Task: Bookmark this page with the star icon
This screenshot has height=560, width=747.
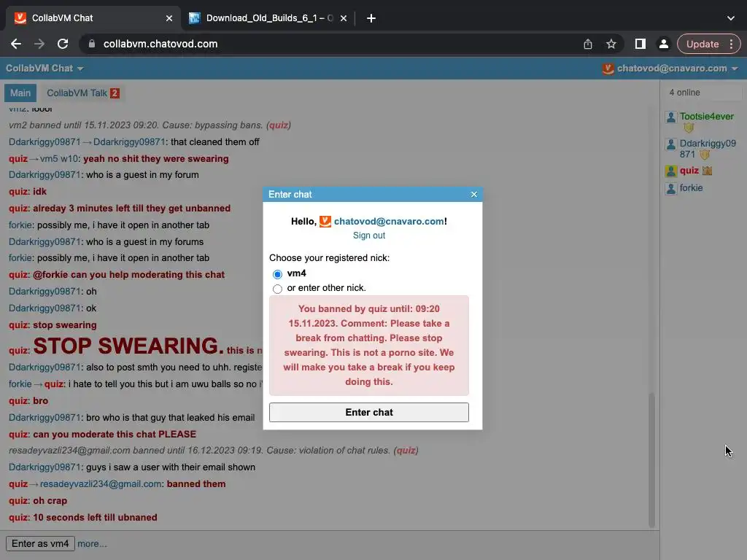Action: [x=611, y=44]
